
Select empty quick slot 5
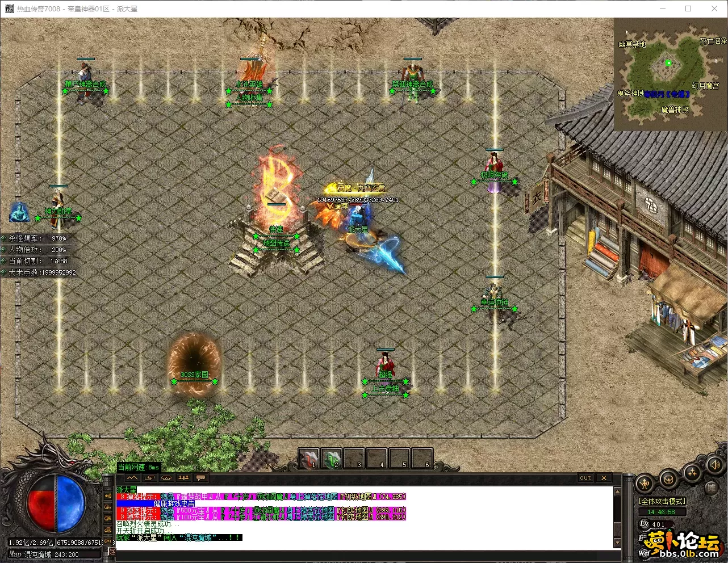(400, 458)
